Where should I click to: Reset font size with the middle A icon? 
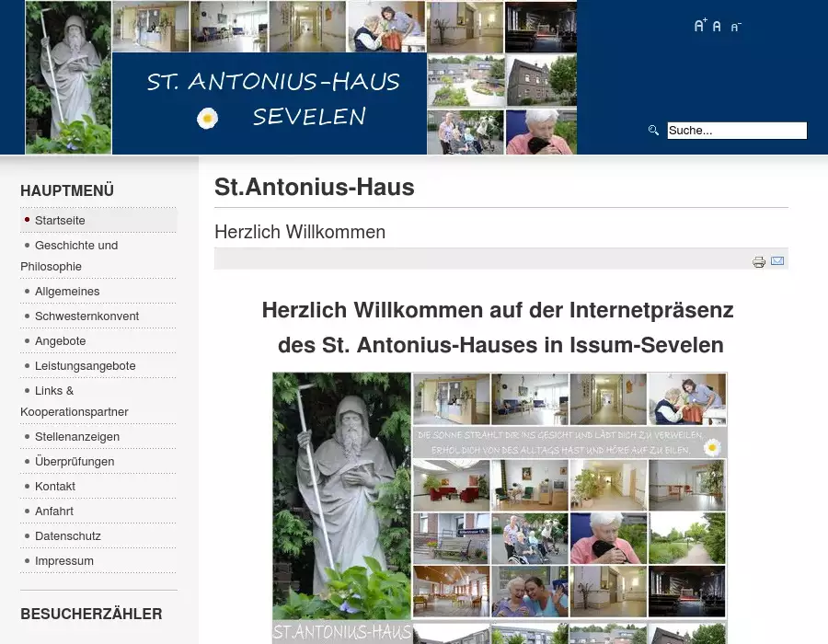717,27
